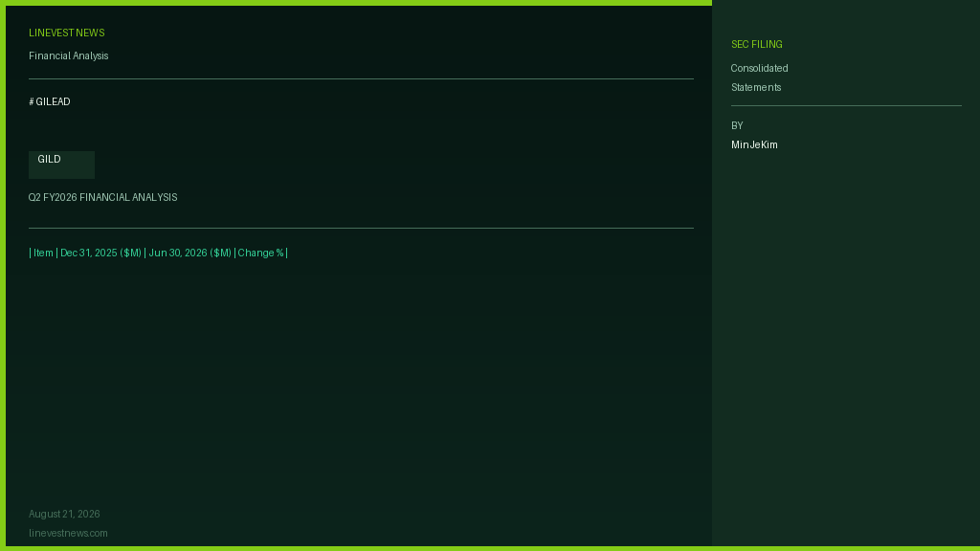This screenshot has width=980, height=551.
Task: Open the linevestnews.com footer link
Action: pyautogui.click(x=68, y=534)
